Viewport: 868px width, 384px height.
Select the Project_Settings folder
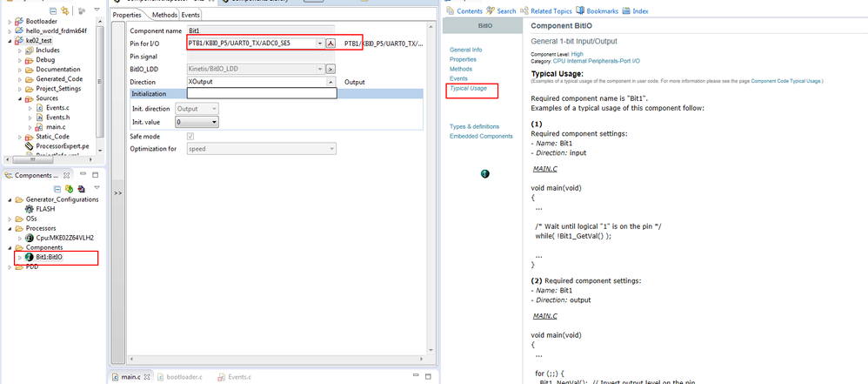click(58, 89)
